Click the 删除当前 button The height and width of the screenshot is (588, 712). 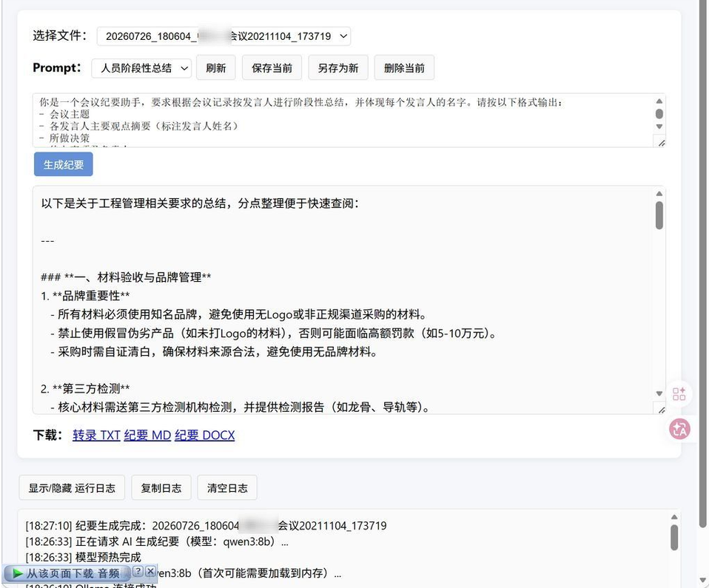pyautogui.click(x=404, y=68)
